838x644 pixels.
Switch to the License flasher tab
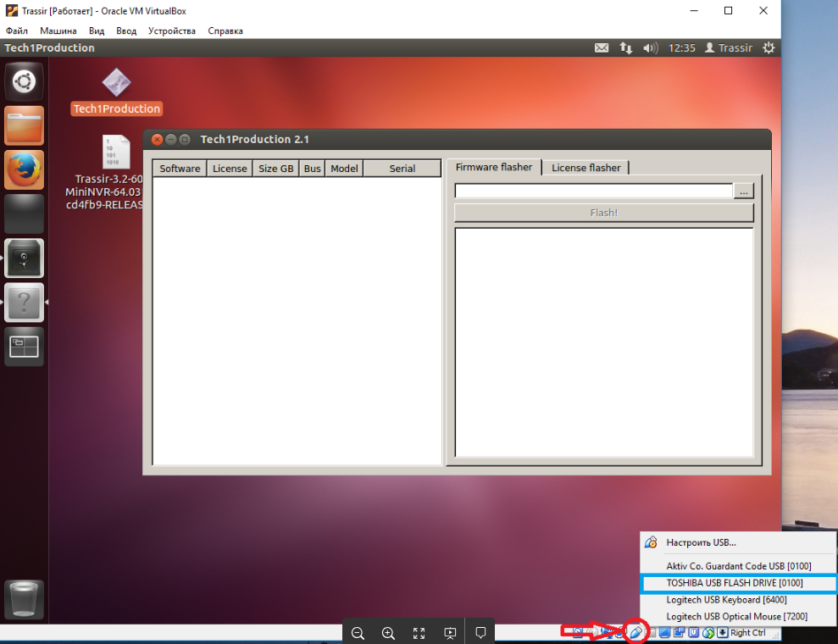click(585, 168)
